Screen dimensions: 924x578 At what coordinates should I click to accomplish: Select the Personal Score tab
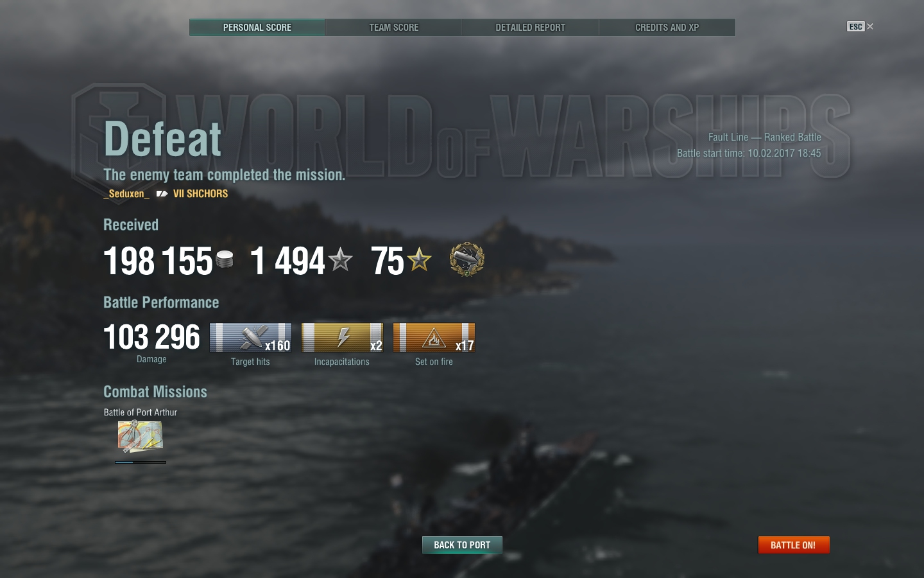tap(257, 28)
